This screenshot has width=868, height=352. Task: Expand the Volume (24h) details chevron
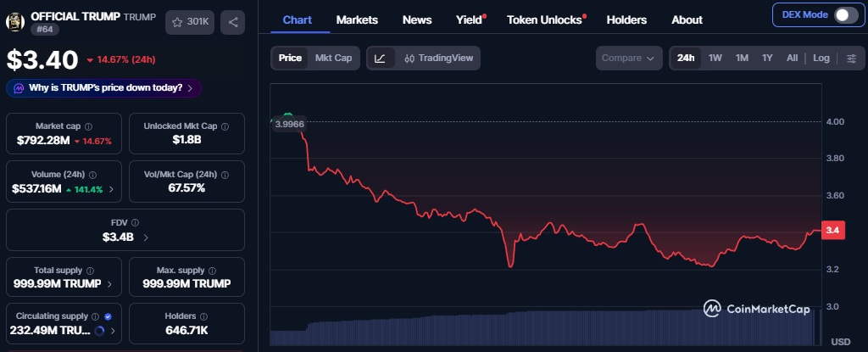tap(111, 188)
